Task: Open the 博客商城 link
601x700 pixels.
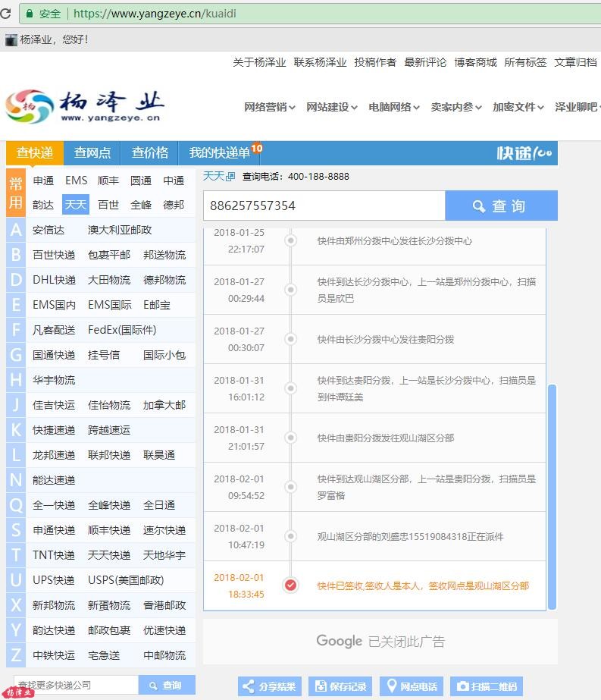Action: (475, 62)
